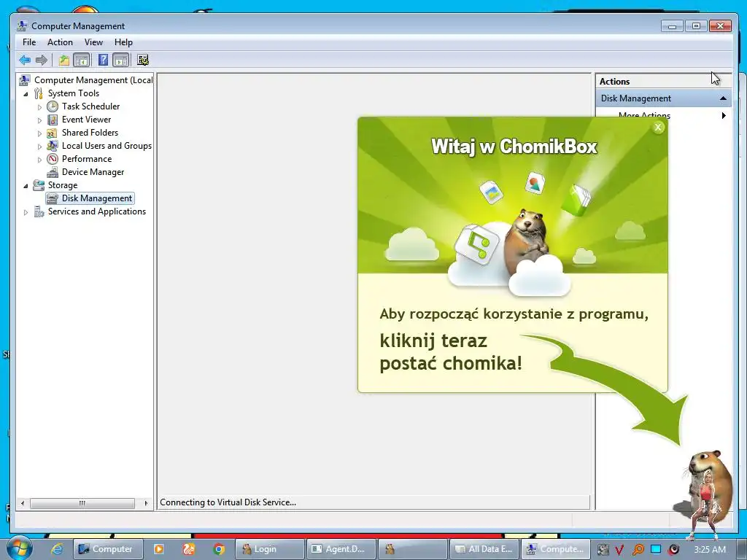Click the blue Back arrow in the toolbar

tap(25, 60)
